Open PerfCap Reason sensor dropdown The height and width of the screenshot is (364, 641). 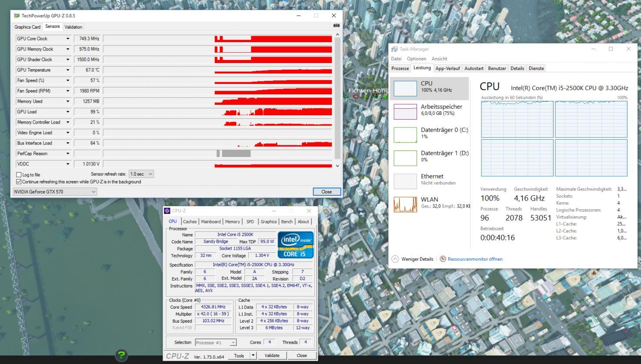click(68, 154)
